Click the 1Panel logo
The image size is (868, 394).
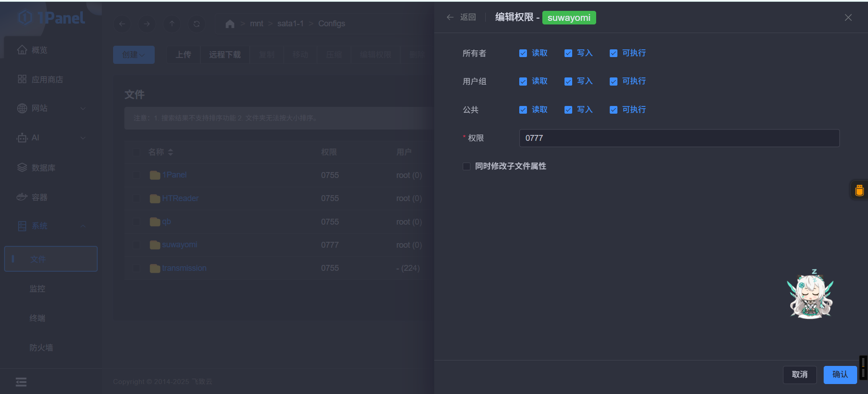point(52,18)
